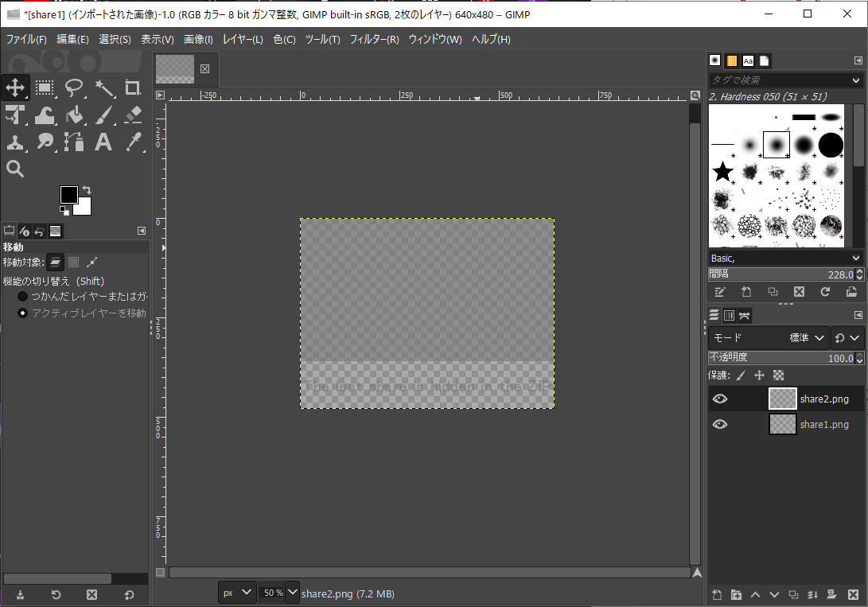The width and height of the screenshot is (868, 607).
Task: Select the Bucket Fill tool
Action: click(74, 115)
